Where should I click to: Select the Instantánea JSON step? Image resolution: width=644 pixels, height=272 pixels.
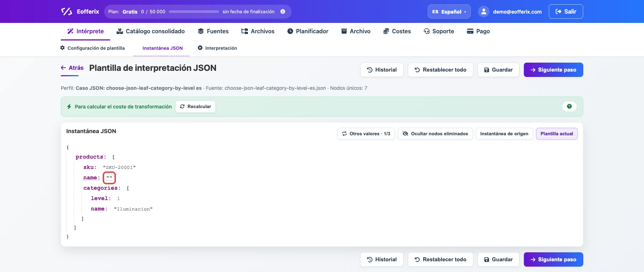[x=162, y=48]
